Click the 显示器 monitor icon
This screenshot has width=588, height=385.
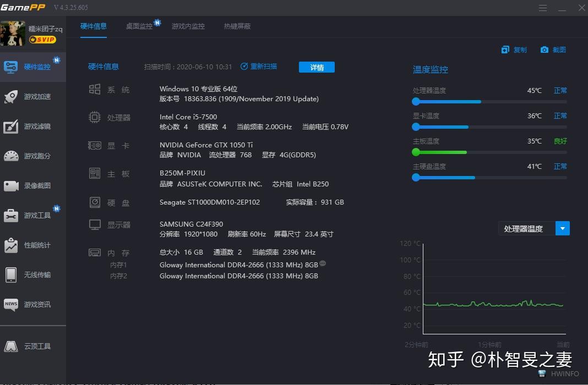[95, 224]
